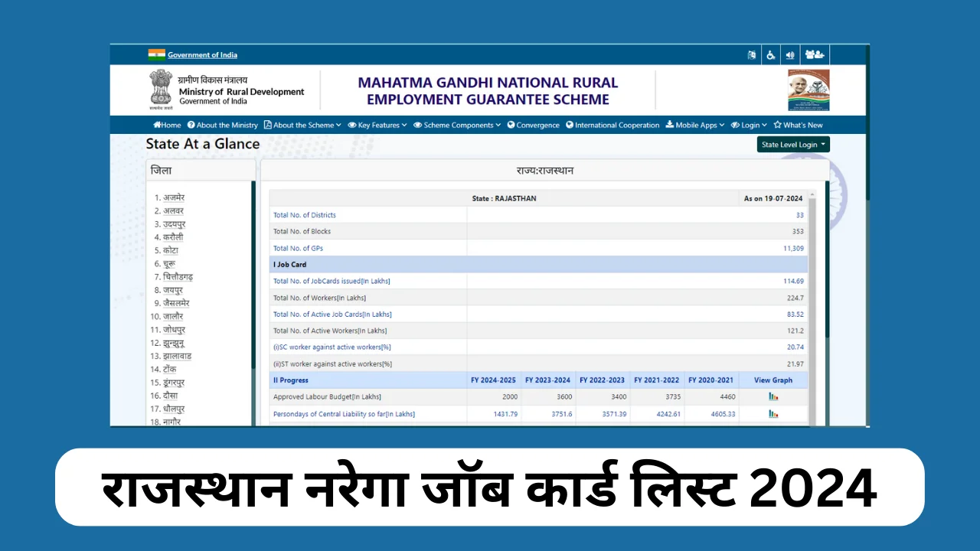Open Total No. of Active Job Cards link
The image size is (980, 551).
(x=332, y=315)
